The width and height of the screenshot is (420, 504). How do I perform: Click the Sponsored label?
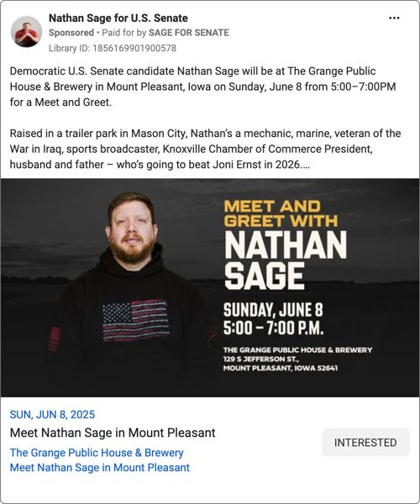pyautogui.click(x=71, y=33)
